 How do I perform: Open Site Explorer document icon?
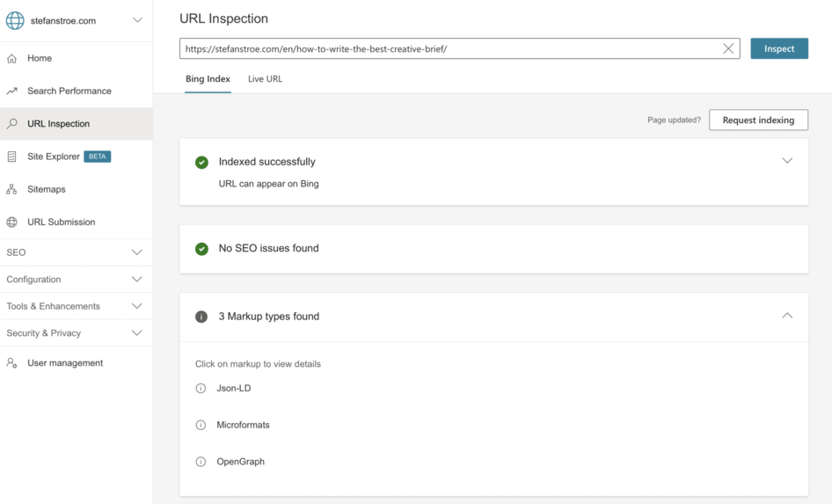11,157
